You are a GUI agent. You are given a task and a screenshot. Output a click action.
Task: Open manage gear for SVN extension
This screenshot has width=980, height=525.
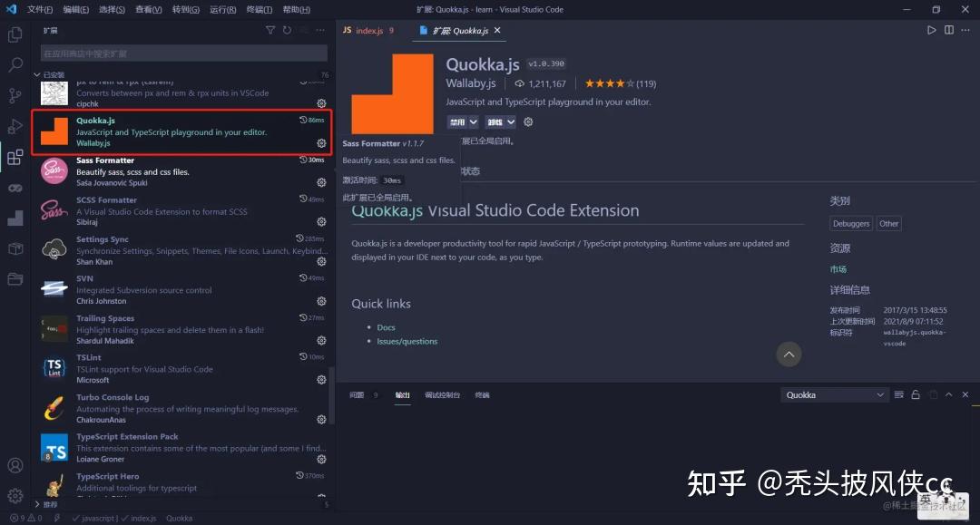(321, 301)
